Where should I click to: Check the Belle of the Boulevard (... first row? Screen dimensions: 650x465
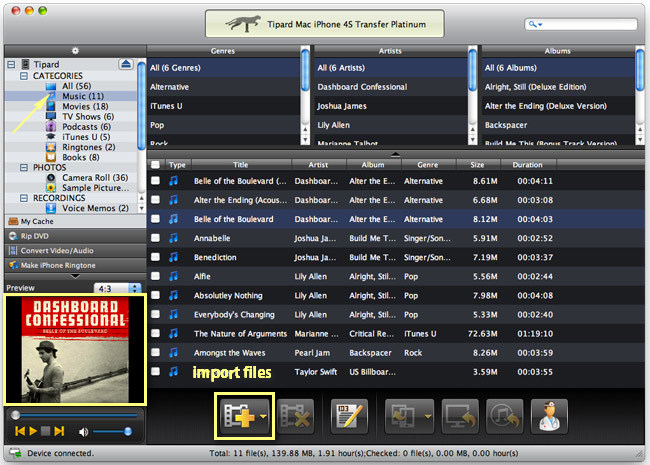155,181
